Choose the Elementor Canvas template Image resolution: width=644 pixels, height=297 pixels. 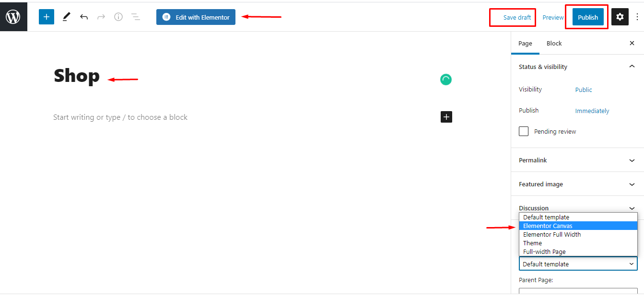click(578, 226)
